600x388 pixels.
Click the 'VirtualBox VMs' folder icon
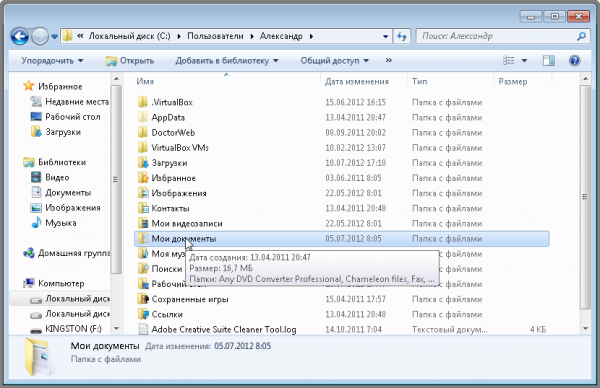(x=143, y=147)
